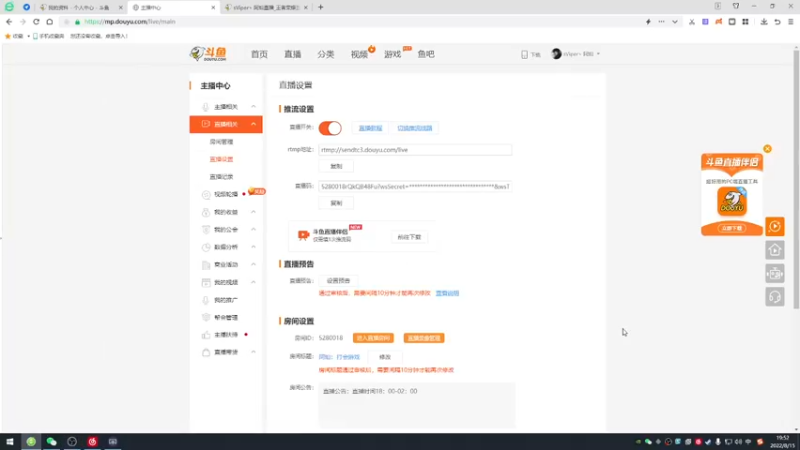The image size is (800, 450).
Task: Click the house floating icon at right
Action: (x=774, y=250)
